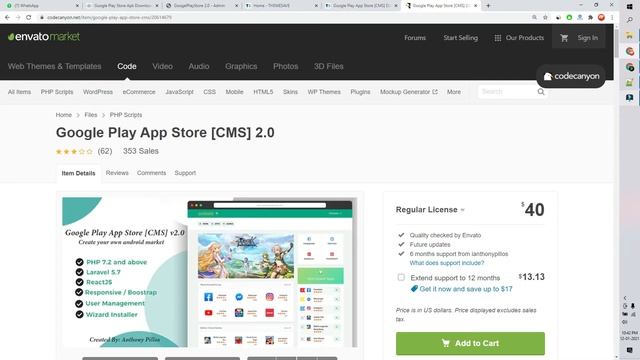The width and height of the screenshot is (640, 360).
Task: Open a new browser tab with plus
Action: tap(488, 6)
